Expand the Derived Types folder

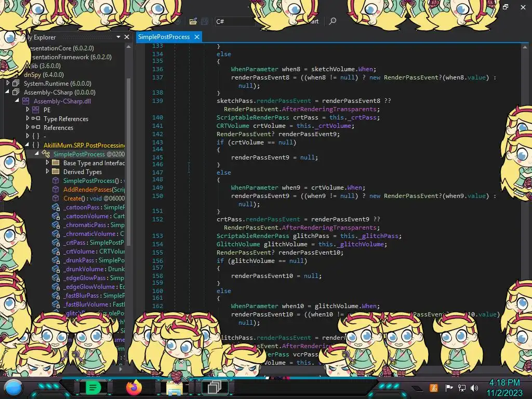tap(47, 171)
